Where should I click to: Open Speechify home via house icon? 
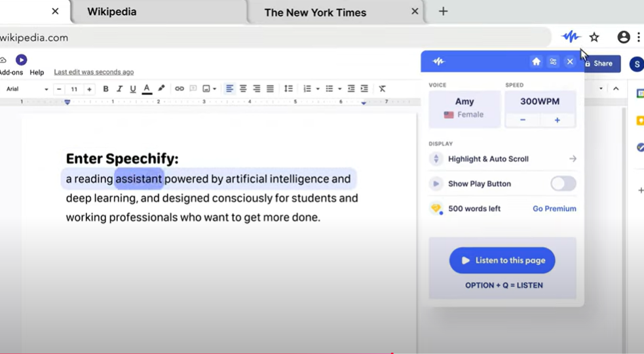[x=536, y=62]
